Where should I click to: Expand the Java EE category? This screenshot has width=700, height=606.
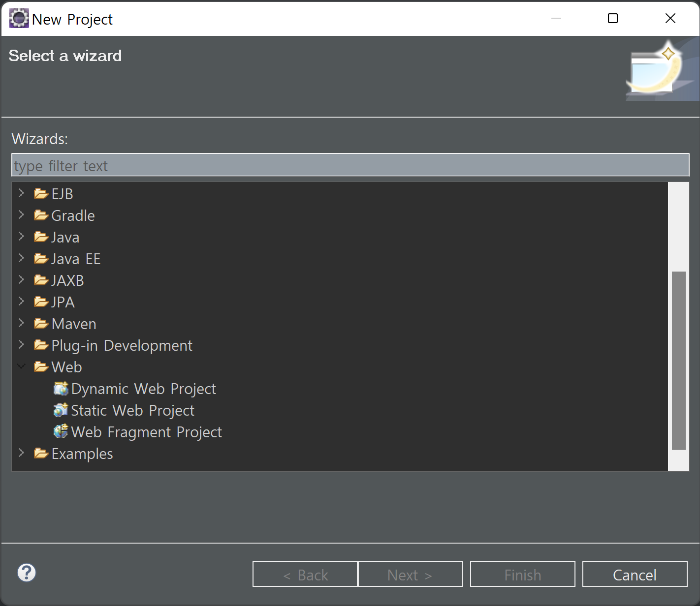(21, 258)
